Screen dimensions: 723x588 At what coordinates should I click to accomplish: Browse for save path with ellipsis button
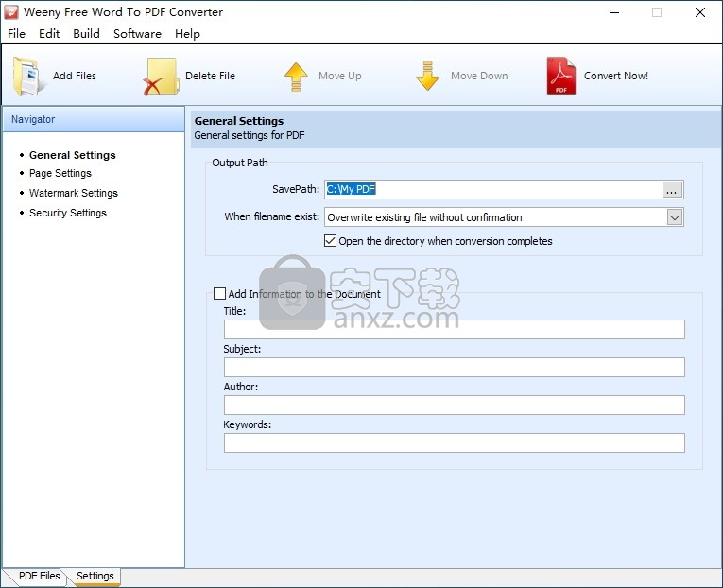[x=672, y=190]
